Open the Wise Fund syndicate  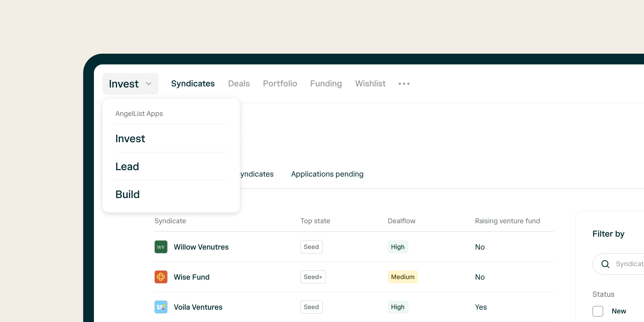(192, 277)
